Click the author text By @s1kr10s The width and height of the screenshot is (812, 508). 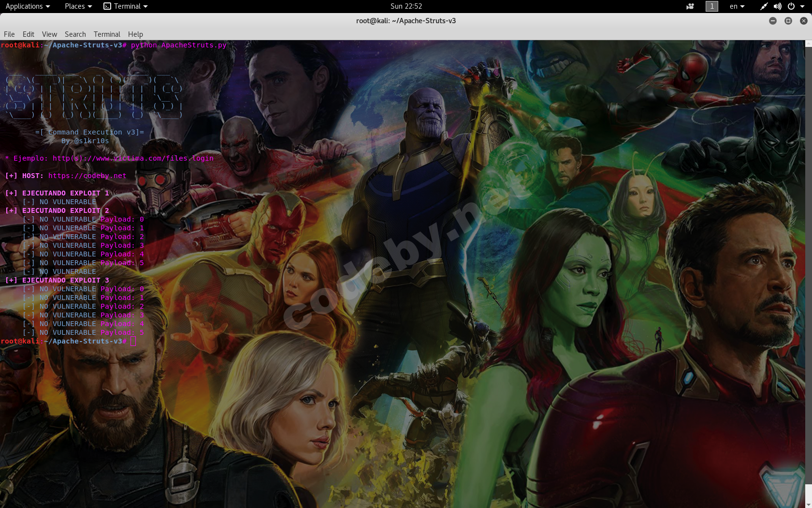pos(85,141)
